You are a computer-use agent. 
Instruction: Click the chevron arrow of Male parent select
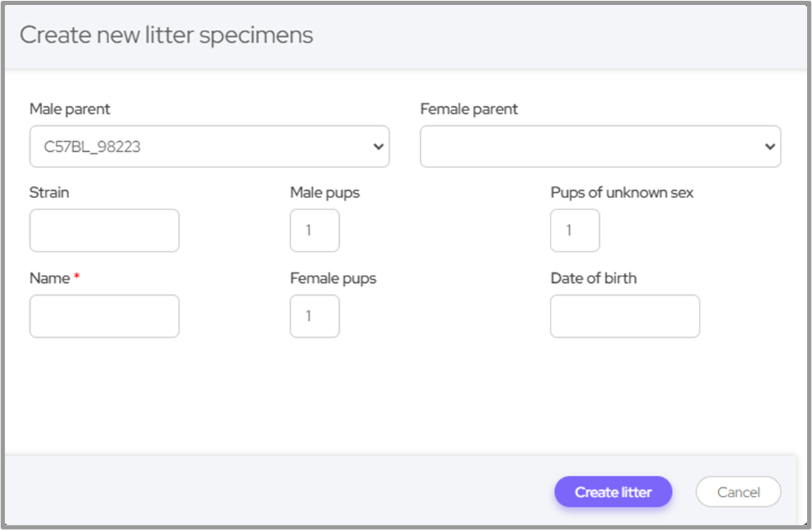[x=378, y=147]
